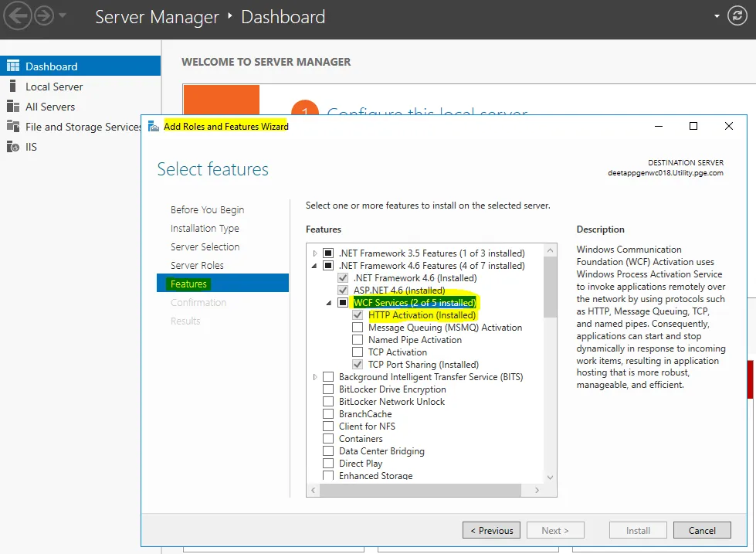Click the refresh icon in Server Manager header

pos(737,16)
